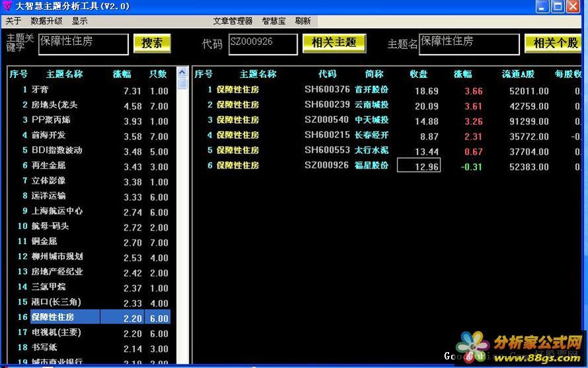The image size is (588, 368).
Task: Click the 涨幅 value -0.31
Action: point(472,166)
